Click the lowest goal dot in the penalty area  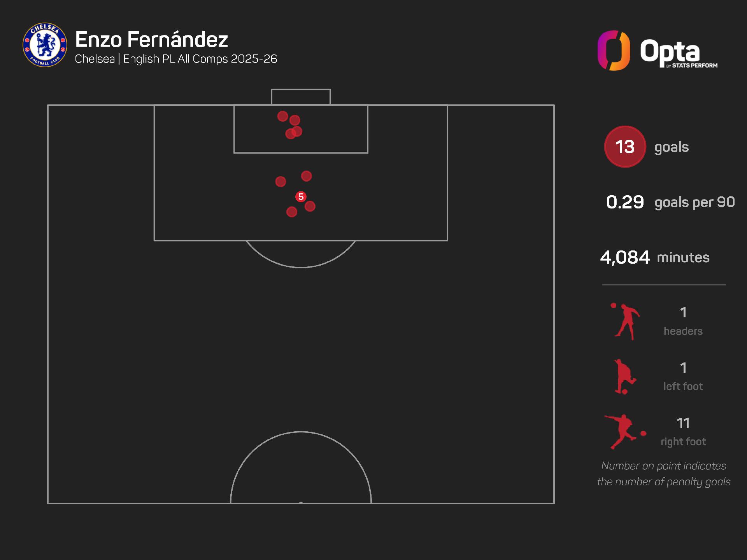[292, 212]
